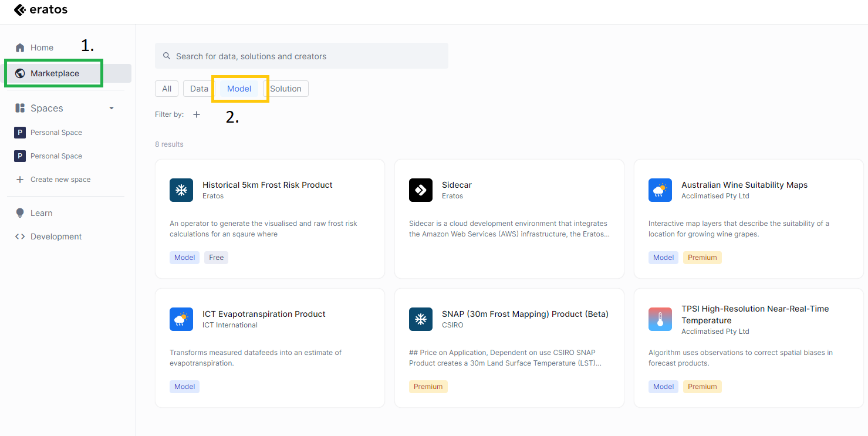Click Model tag on TPSI Temperature card
Viewport: 868px width, 436px height.
pos(663,387)
